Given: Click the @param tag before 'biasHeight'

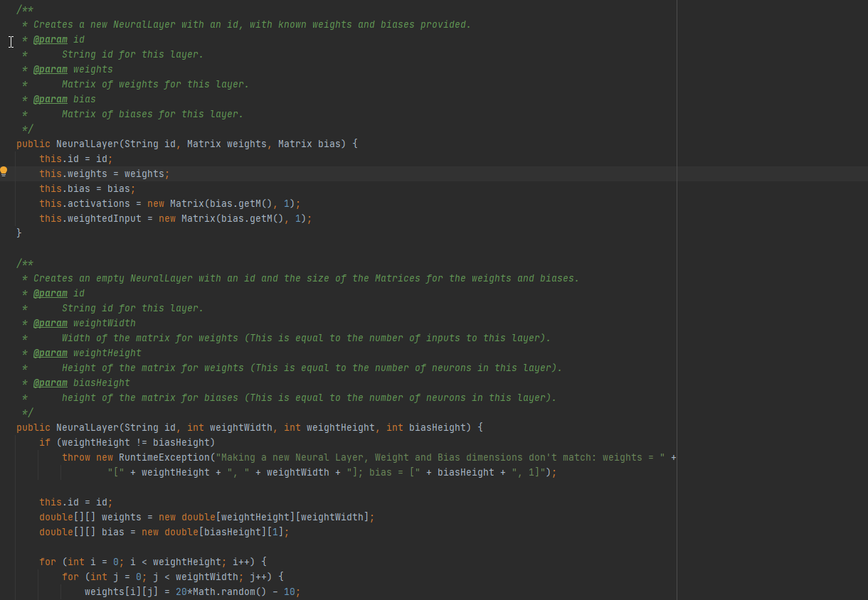Looking at the screenshot, I should 50,383.
